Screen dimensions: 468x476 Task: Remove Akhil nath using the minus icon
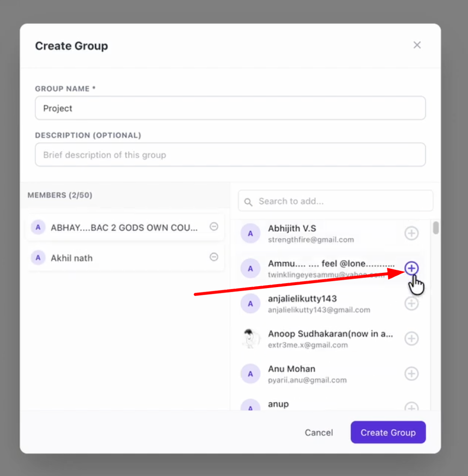tap(214, 258)
